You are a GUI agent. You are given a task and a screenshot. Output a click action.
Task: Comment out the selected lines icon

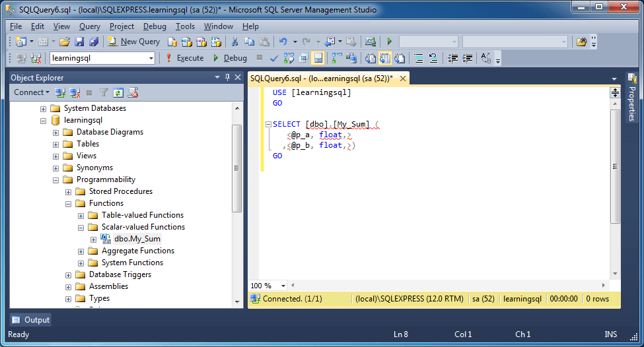click(x=419, y=58)
